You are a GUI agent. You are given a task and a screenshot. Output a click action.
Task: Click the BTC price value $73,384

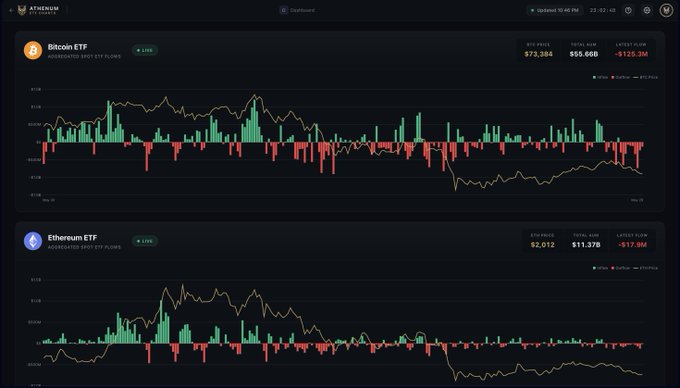click(538, 54)
